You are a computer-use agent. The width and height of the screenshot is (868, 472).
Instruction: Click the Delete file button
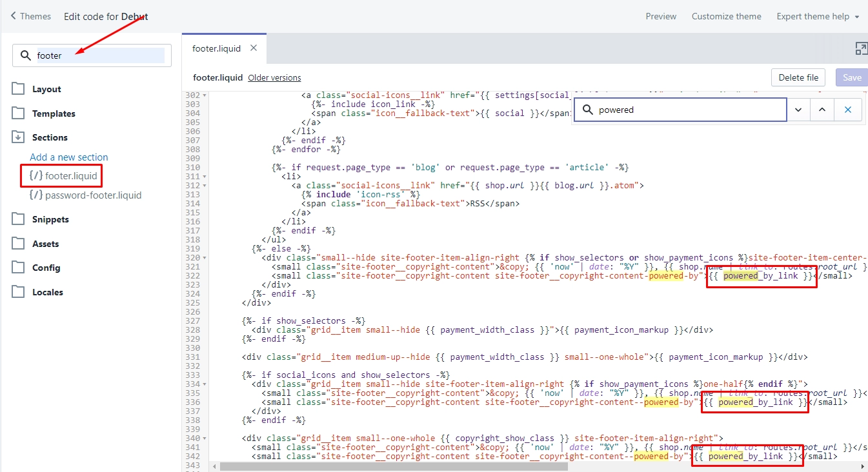[x=798, y=77]
